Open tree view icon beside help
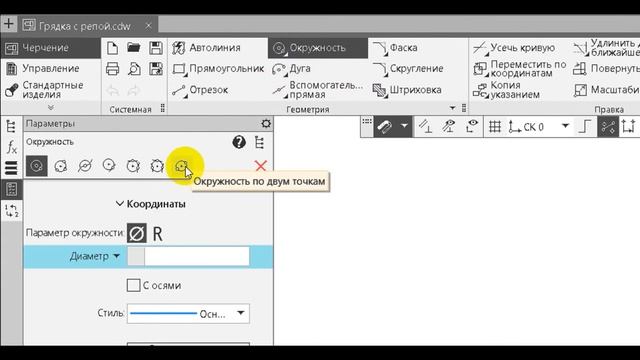640x360 pixels. tap(260, 142)
